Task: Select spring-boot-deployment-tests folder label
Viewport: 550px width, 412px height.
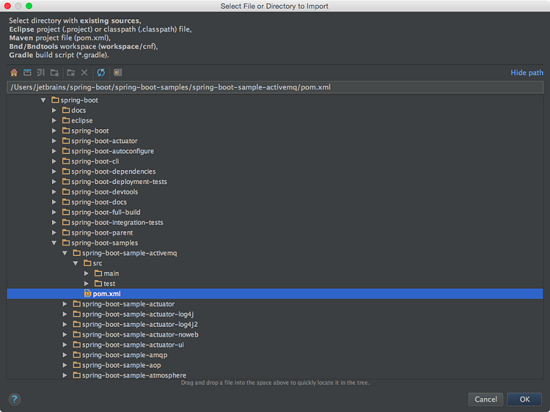Action: tap(119, 182)
